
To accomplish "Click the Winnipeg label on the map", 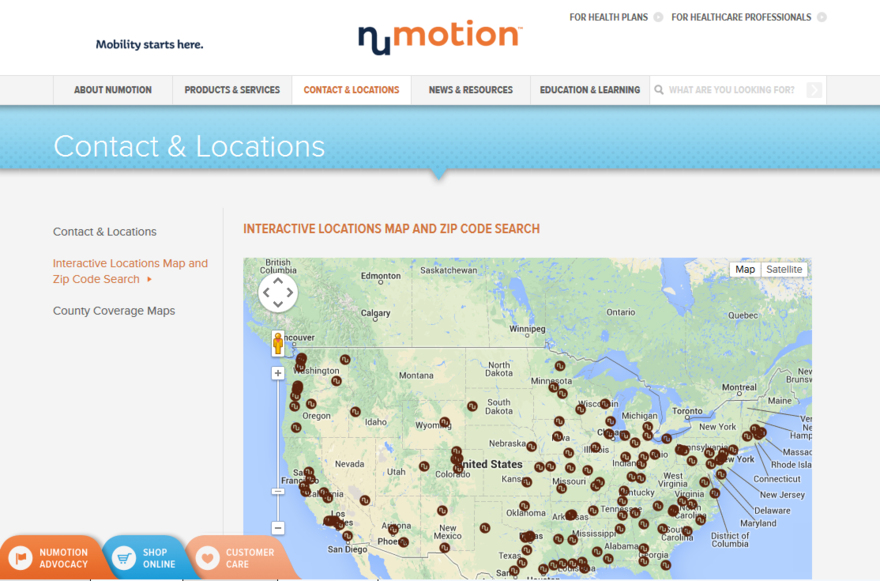I will tap(527, 329).
